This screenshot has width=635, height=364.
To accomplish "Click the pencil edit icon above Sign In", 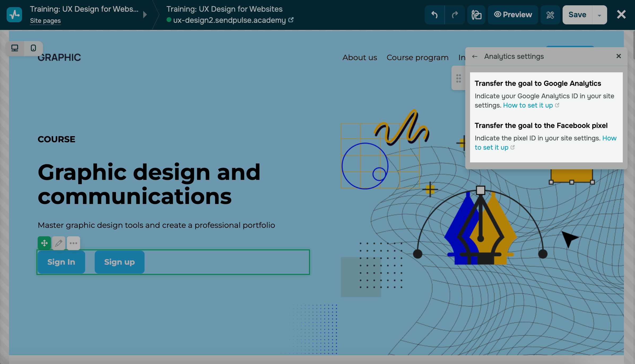I will 59,243.
